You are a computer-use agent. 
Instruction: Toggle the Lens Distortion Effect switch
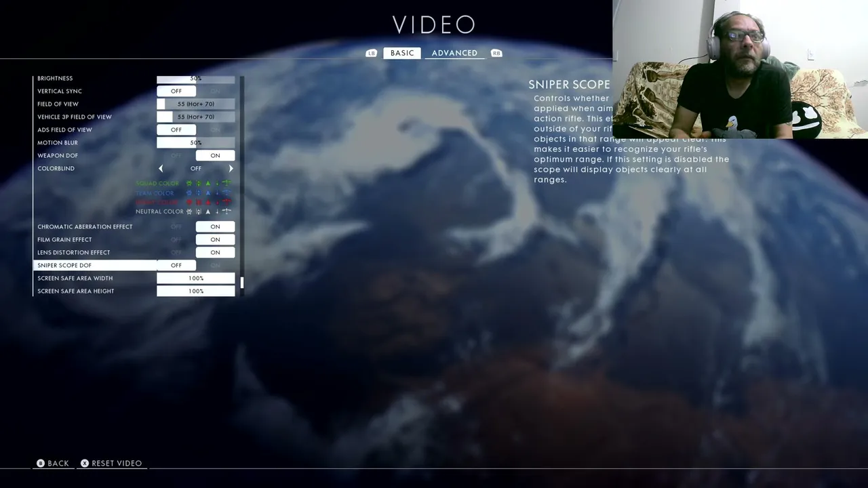(x=196, y=252)
